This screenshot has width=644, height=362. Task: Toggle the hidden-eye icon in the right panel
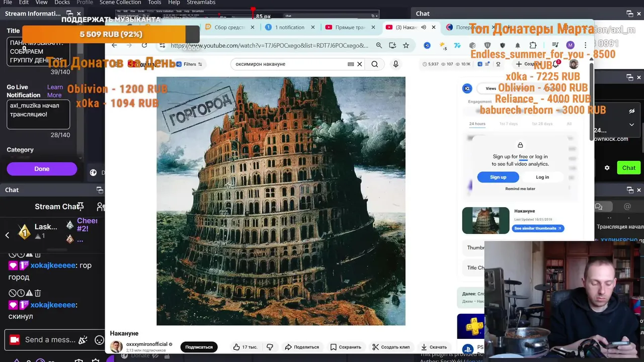click(x=632, y=111)
